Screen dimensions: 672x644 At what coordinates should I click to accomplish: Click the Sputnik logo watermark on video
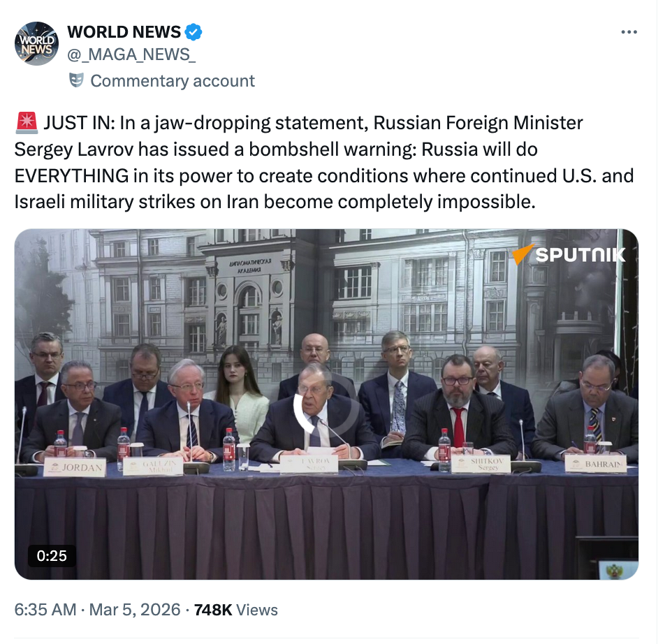point(569,254)
